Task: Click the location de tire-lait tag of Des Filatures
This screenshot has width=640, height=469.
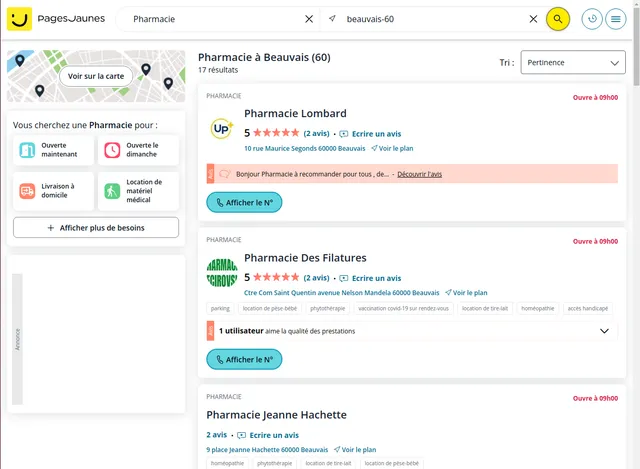Action: pyautogui.click(x=485, y=309)
